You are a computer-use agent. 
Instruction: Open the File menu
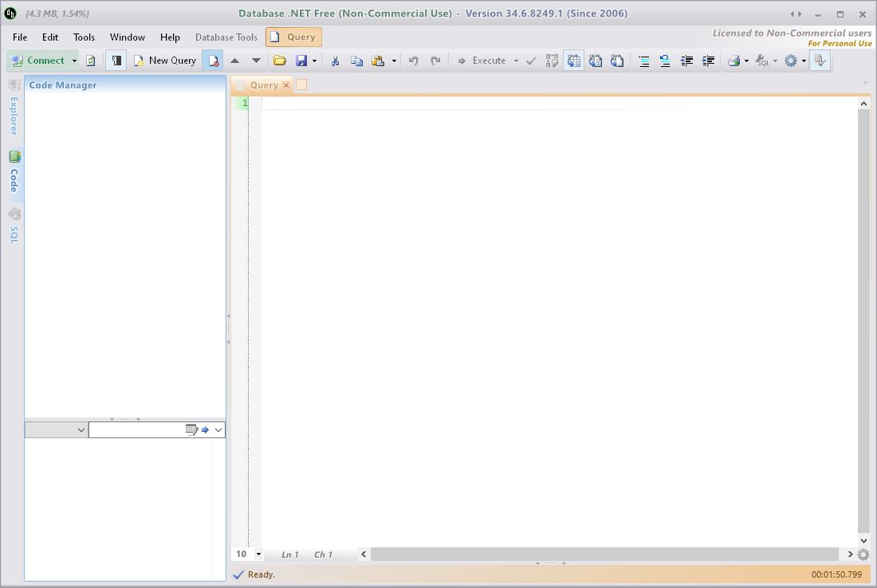coord(20,37)
